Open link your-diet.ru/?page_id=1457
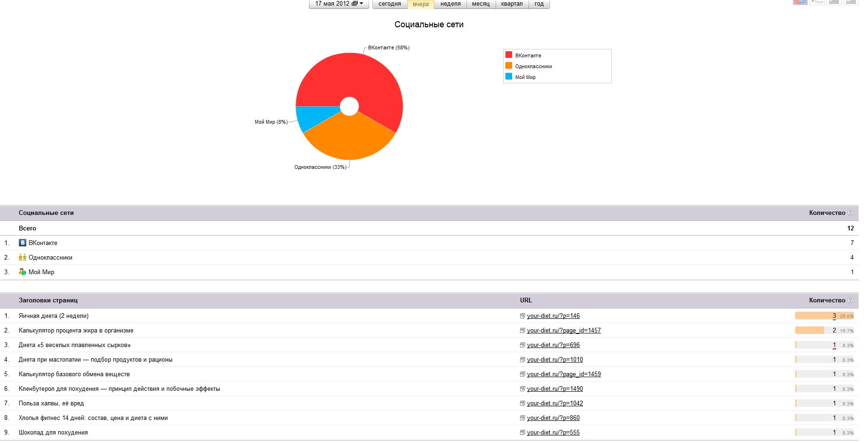868x443 pixels. [x=564, y=331]
